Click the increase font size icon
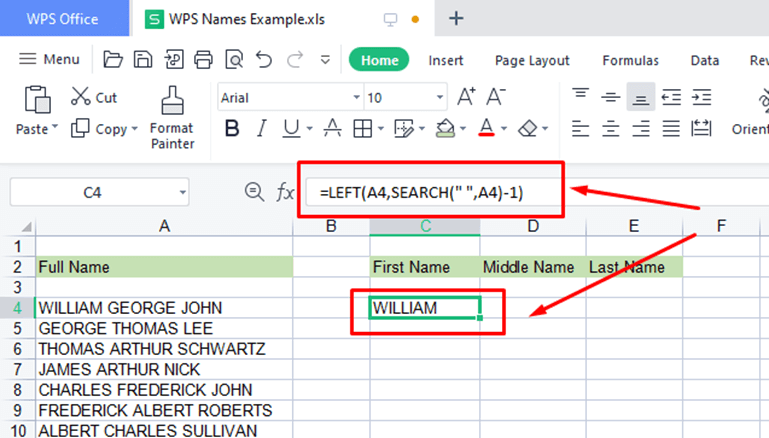 tap(466, 97)
